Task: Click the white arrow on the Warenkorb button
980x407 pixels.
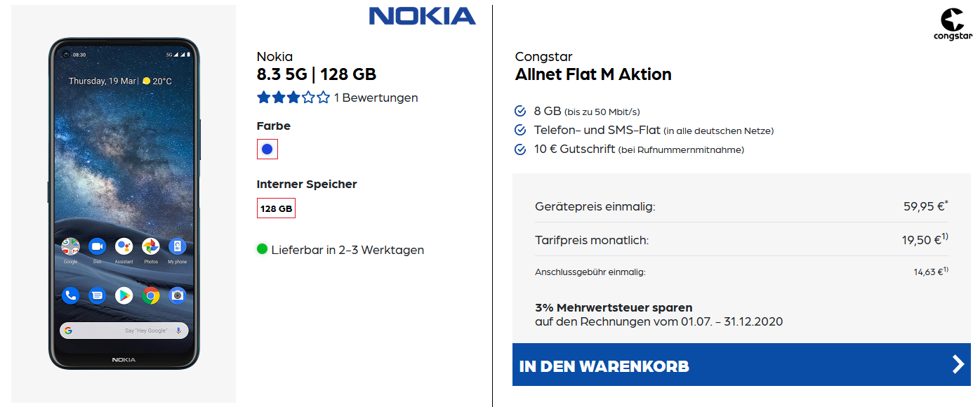Action: point(958,364)
